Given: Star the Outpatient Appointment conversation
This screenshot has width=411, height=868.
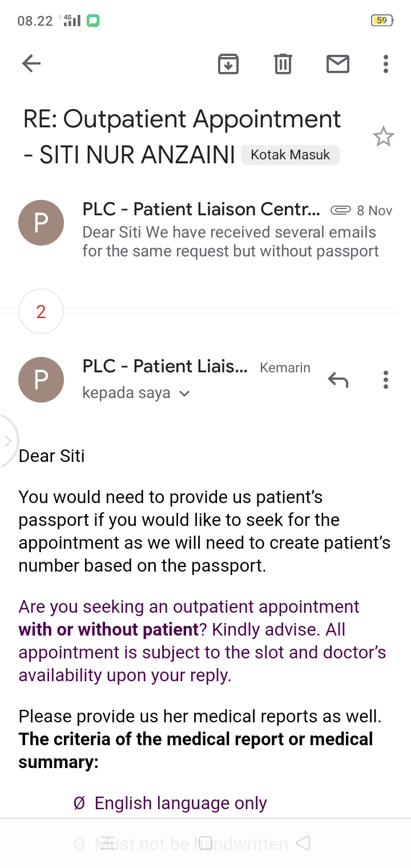Looking at the screenshot, I should [383, 137].
